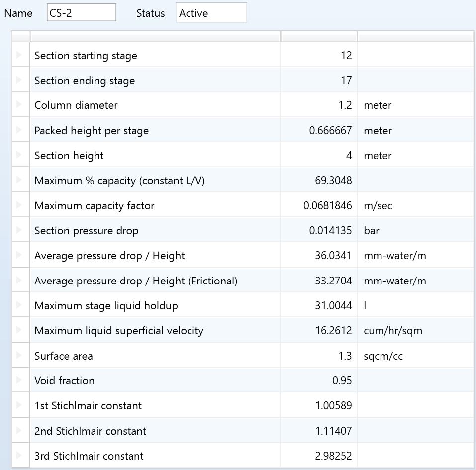Click row arrow beside Maximum stage liquid holdup

pos(19,305)
